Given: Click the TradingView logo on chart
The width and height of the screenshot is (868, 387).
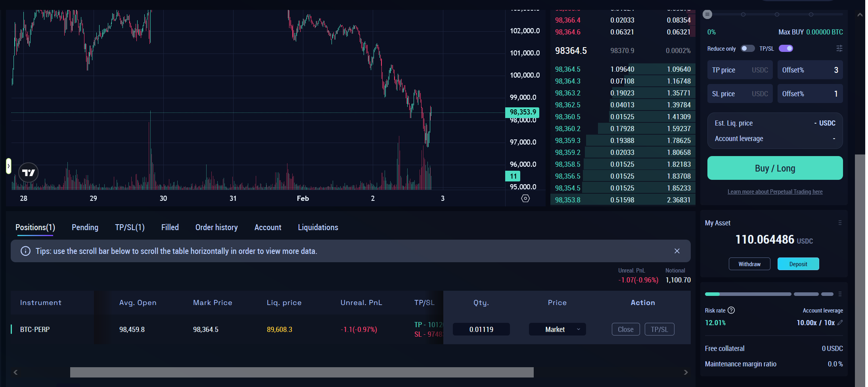Looking at the screenshot, I should (x=29, y=173).
